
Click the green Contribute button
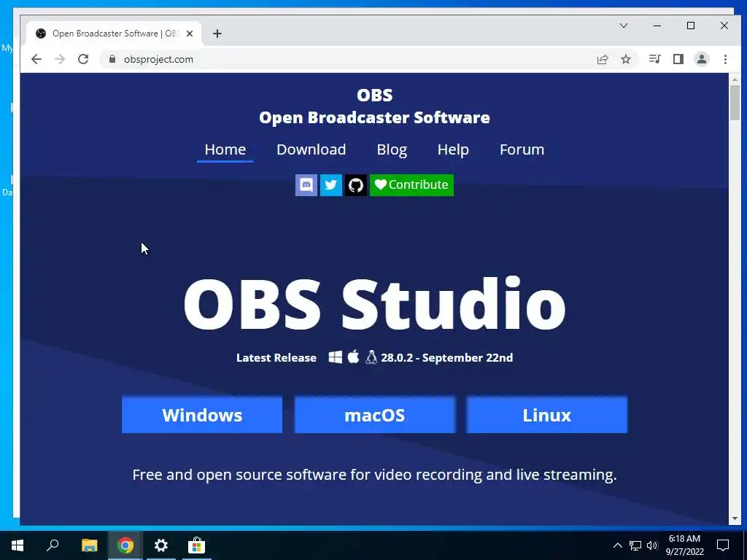coord(411,184)
